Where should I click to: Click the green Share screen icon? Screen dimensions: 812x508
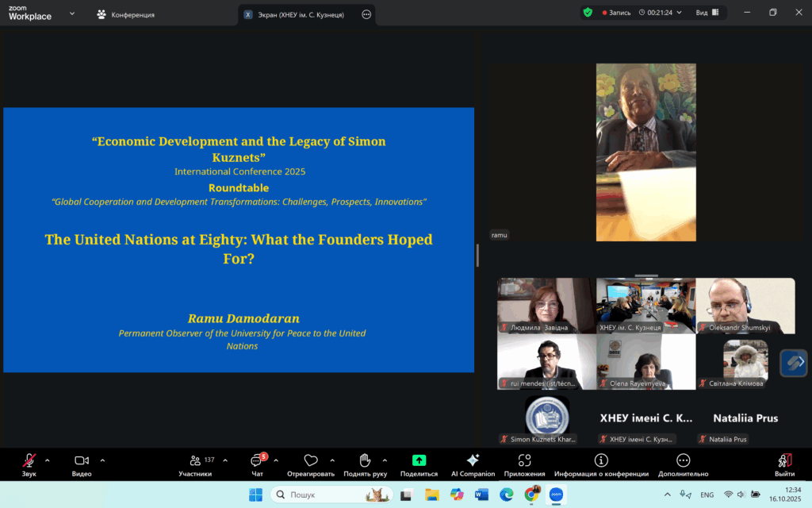click(x=419, y=460)
